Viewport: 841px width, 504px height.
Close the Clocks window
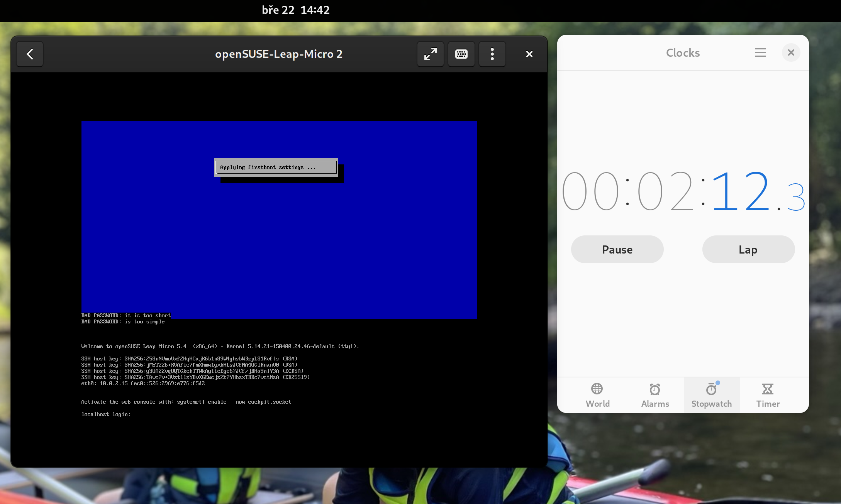(x=791, y=52)
